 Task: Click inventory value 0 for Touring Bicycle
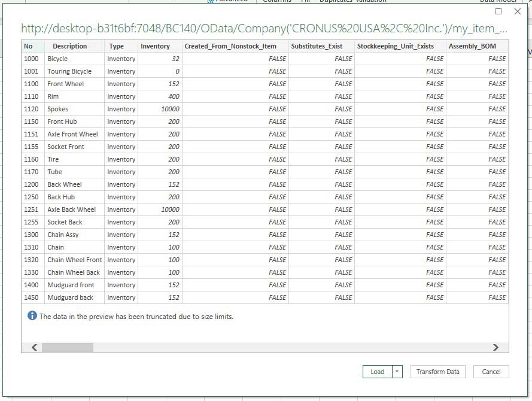coord(160,71)
